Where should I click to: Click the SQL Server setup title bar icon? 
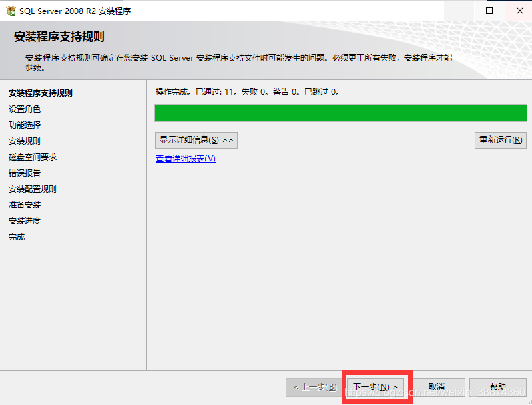(11, 11)
